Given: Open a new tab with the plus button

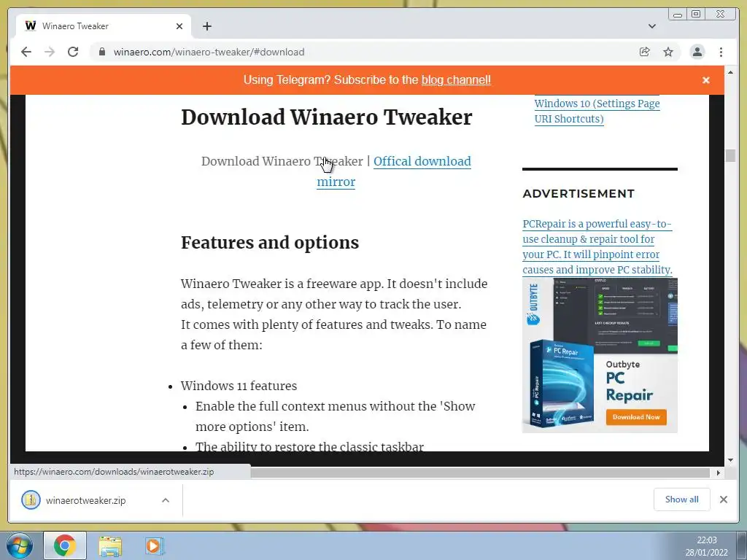Looking at the screenshot, I should (x=206, y=26).
